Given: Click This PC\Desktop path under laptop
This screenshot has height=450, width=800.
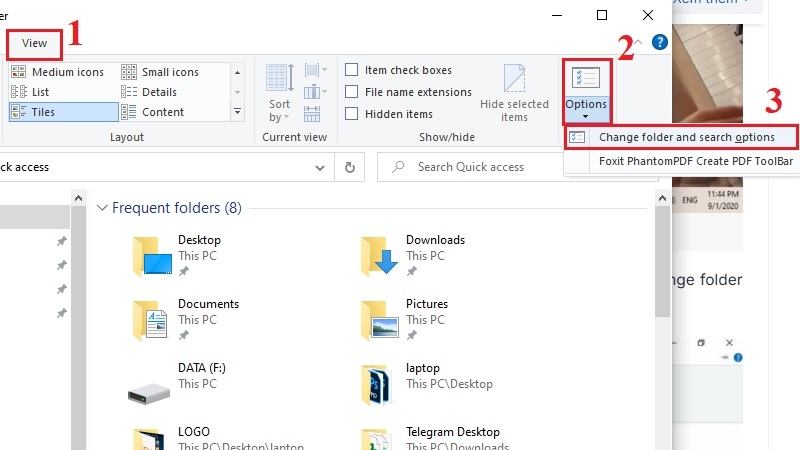Looking at the screenshot, I should pos(449,384).
